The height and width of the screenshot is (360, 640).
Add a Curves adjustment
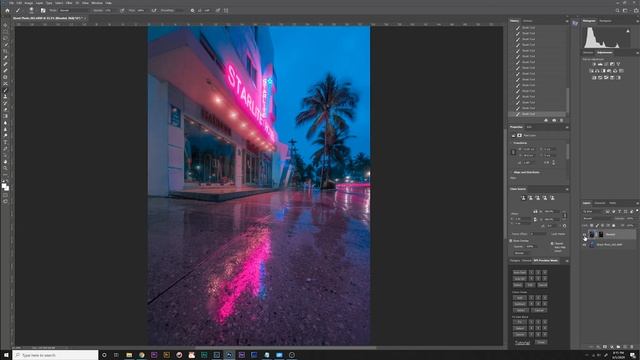606,64
